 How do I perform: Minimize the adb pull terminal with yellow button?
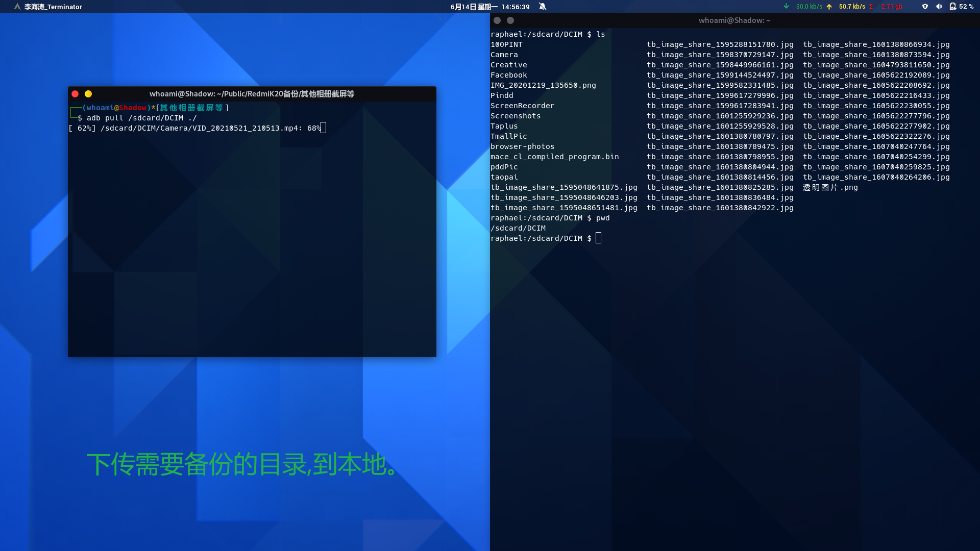coord(88,94)
